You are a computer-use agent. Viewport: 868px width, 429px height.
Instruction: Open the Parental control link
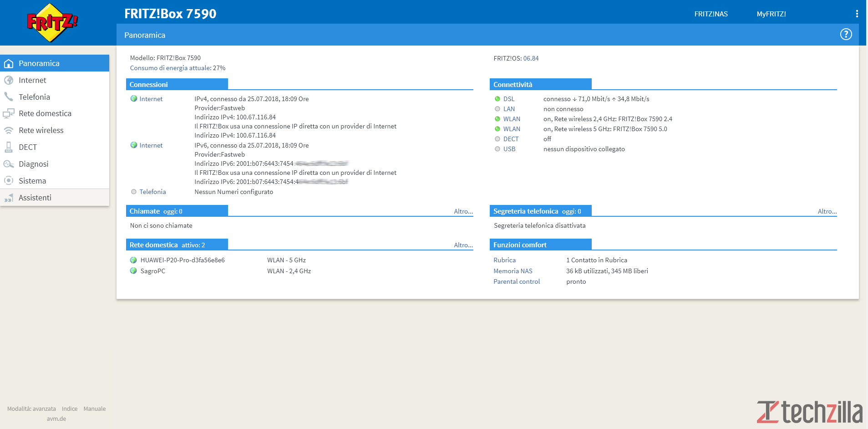click(517, 281)
